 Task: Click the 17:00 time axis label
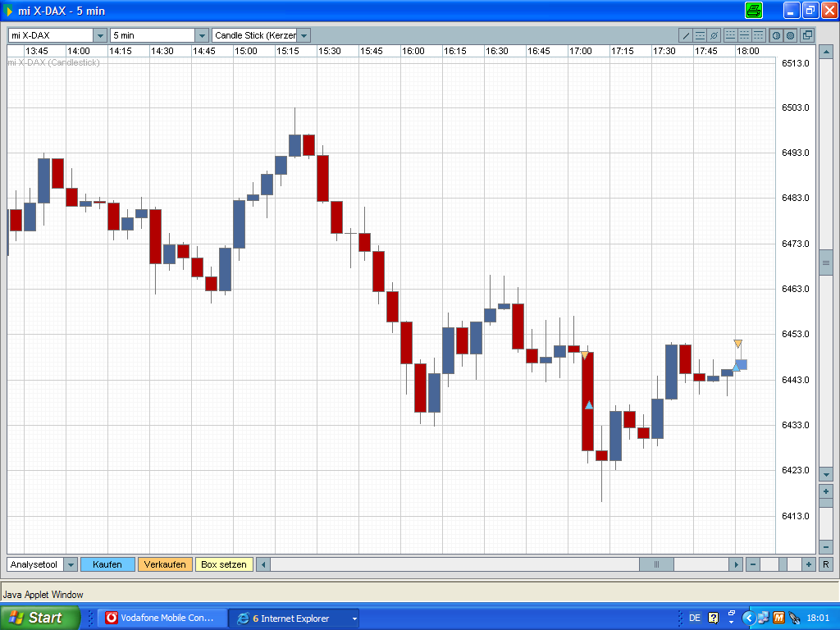click(x=580, y=51)
